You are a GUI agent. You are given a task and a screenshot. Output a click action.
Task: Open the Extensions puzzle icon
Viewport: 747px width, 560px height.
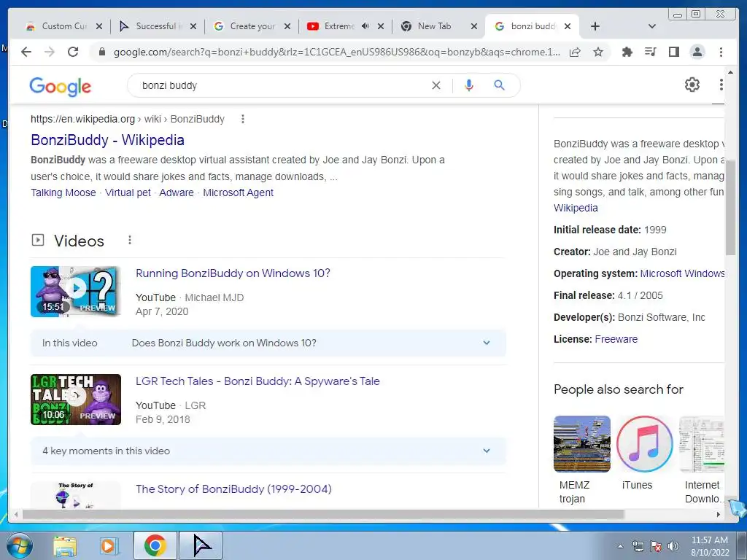(627, 52)
